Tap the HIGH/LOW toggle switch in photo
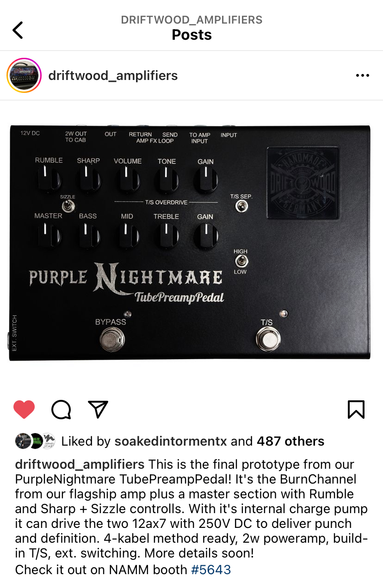The width and height of the screenshot is (383, 588). (x=241, y=261)
